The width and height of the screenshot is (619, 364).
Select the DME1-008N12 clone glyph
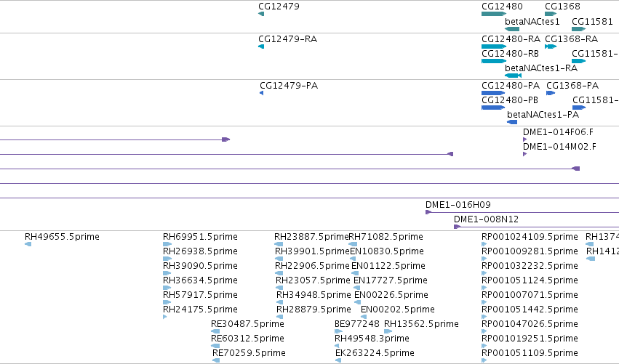tap(457, 227)
